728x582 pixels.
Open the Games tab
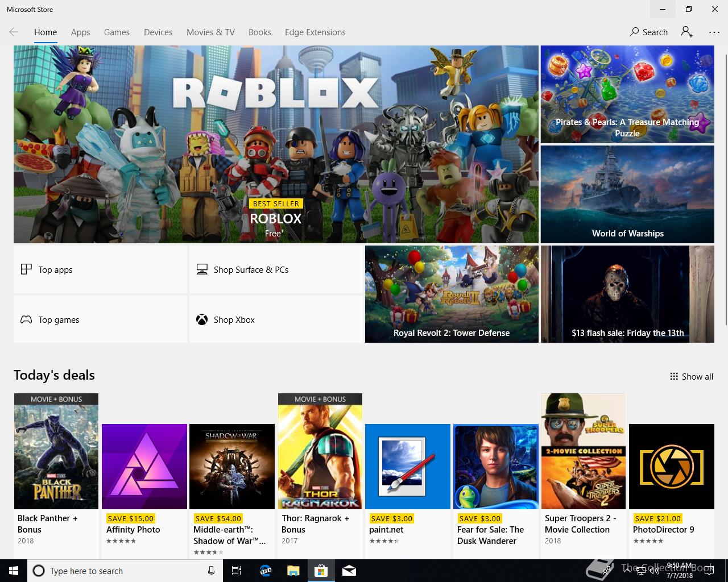click(117, 32)
